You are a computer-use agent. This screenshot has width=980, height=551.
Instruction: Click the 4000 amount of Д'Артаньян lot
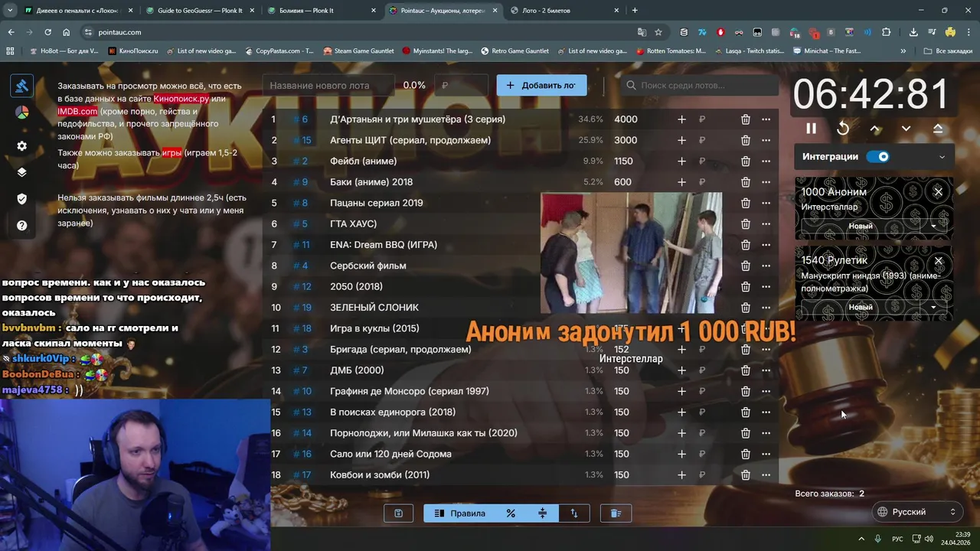click(x=626, y=119)
